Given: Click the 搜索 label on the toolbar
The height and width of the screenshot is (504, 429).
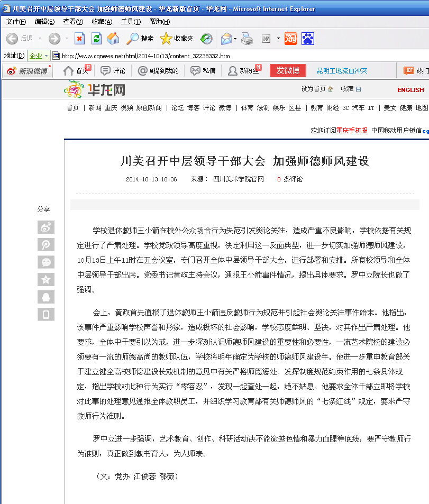Looking at the screenshot, I should coord(147,39).
